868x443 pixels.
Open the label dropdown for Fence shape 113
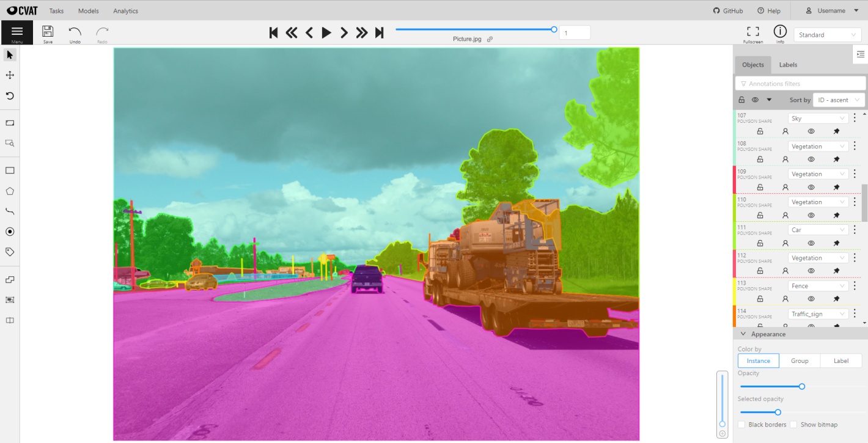click(817, 285)
